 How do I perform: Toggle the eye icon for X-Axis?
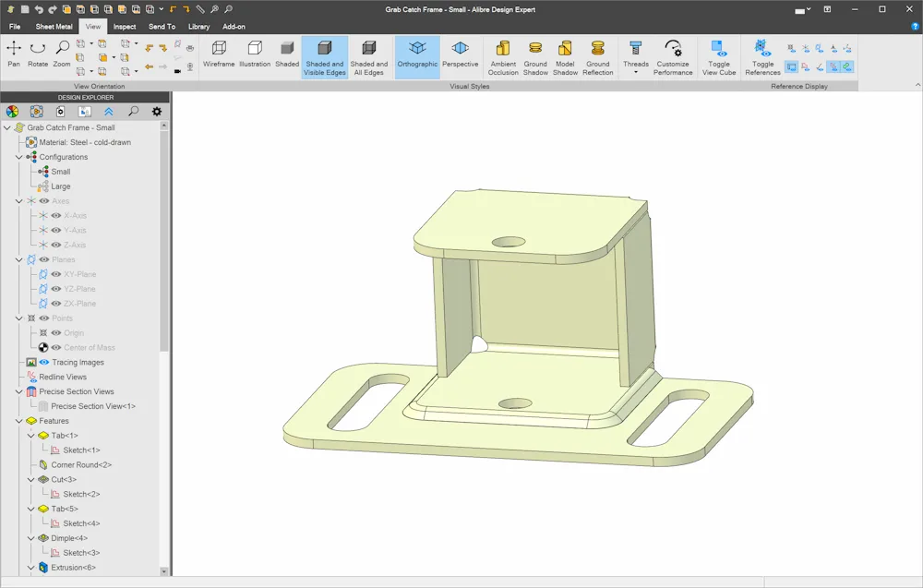(56, 215)
